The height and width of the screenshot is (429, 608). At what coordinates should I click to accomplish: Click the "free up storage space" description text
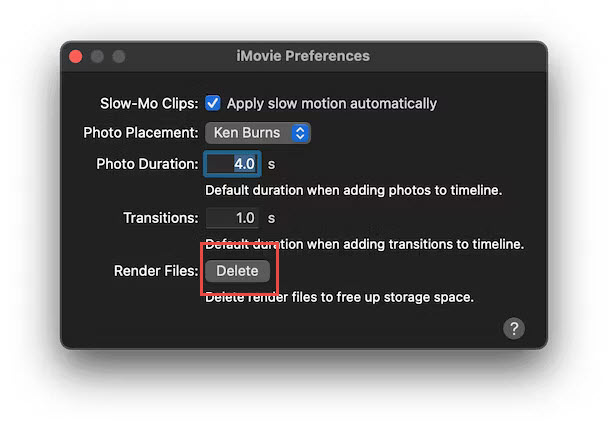point(339,297)
